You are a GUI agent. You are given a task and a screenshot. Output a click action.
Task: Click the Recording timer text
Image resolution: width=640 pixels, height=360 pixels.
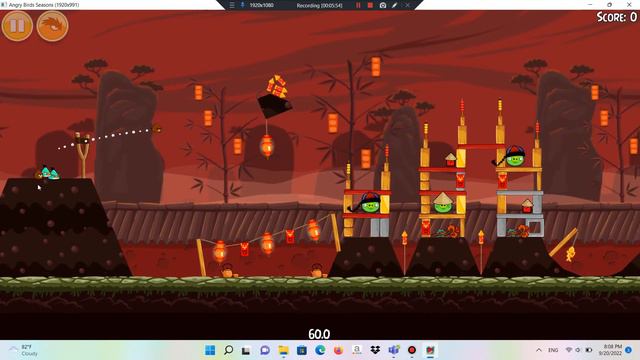click(319, 5)
